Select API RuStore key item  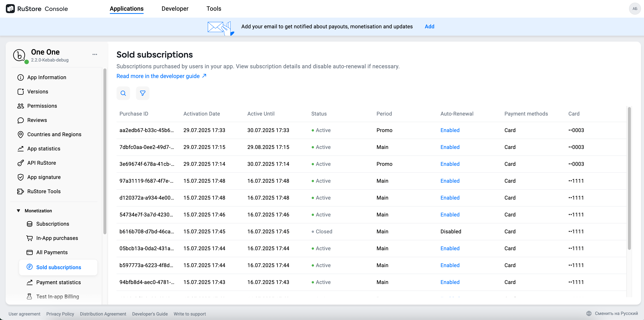pyautogui.click(x=42, y=163)
